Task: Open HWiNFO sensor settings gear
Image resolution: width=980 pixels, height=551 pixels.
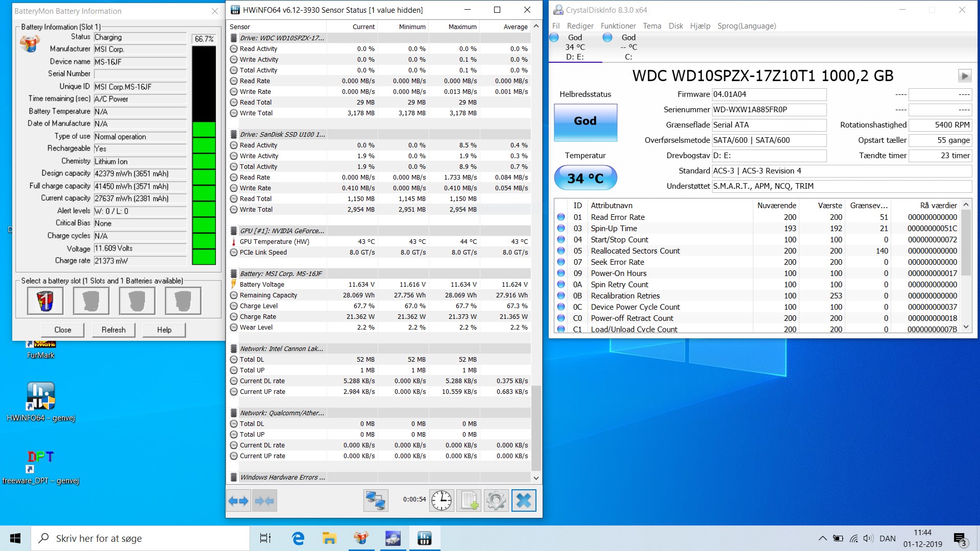Action: pyautogui.click(x=496, y=500)
